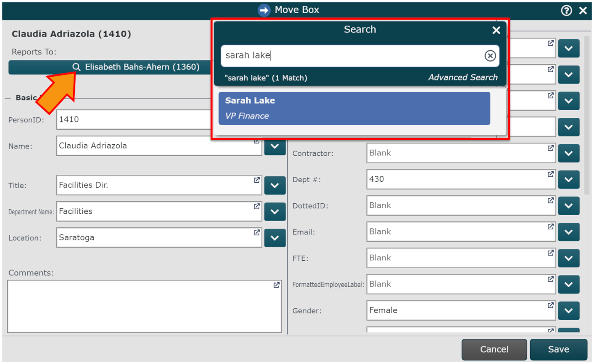The height and width of the screenshot is (364, 594).
Task: Expand the Name field popout icon
Action: pyautogui.click(x=257, y=141)
